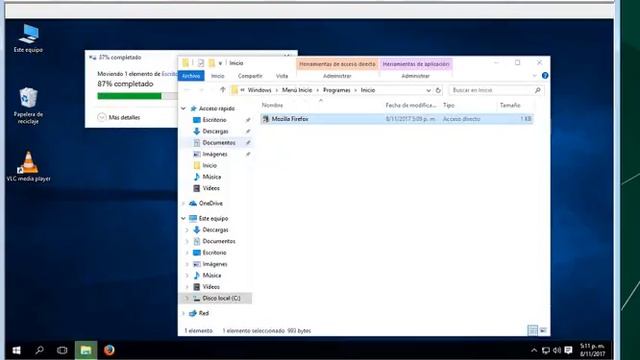
Task: Open Música under Este equipo
Action: click(x=211, y=276)
